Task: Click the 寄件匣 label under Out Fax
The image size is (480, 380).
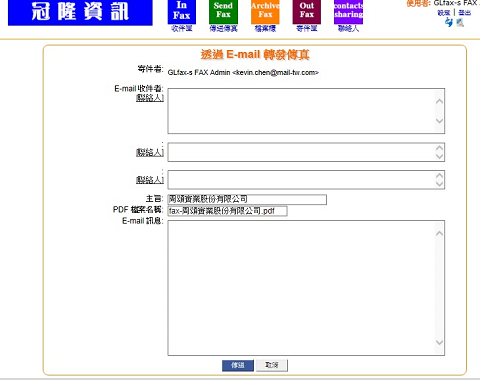Action: 307,29
